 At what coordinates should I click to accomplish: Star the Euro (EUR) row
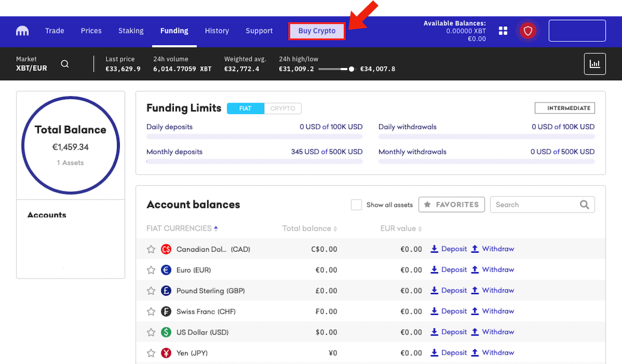151,270
